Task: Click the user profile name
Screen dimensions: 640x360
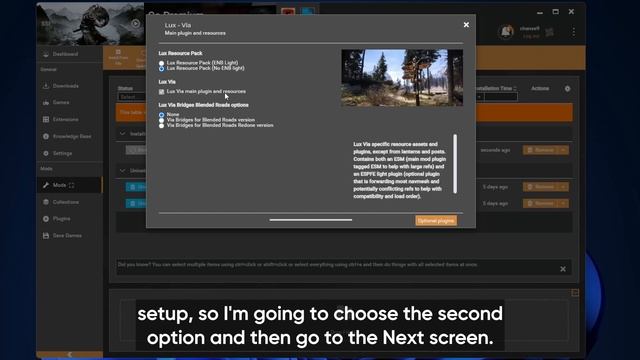Action: (x=530, y=29)
